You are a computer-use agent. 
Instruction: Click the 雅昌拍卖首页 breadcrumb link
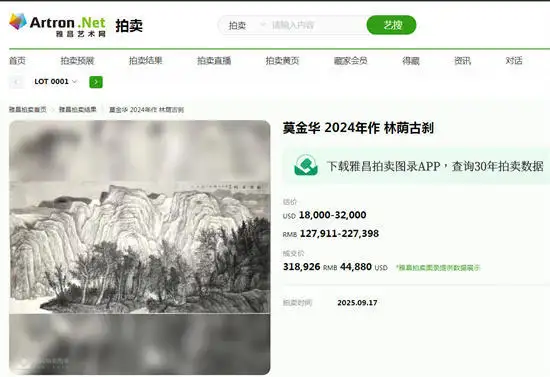click(28, 109)
